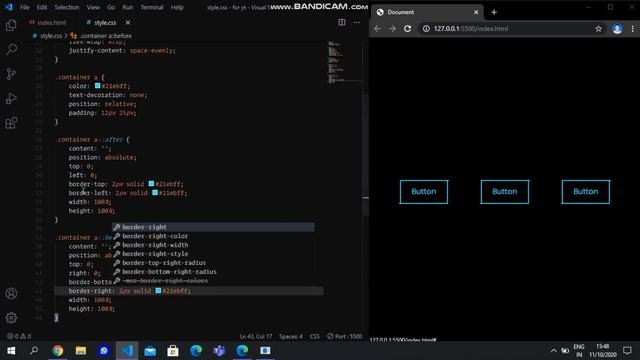
Task: Choose border-right-style from the suggestions
Action: pyautogui.click(x=213, y=254)
